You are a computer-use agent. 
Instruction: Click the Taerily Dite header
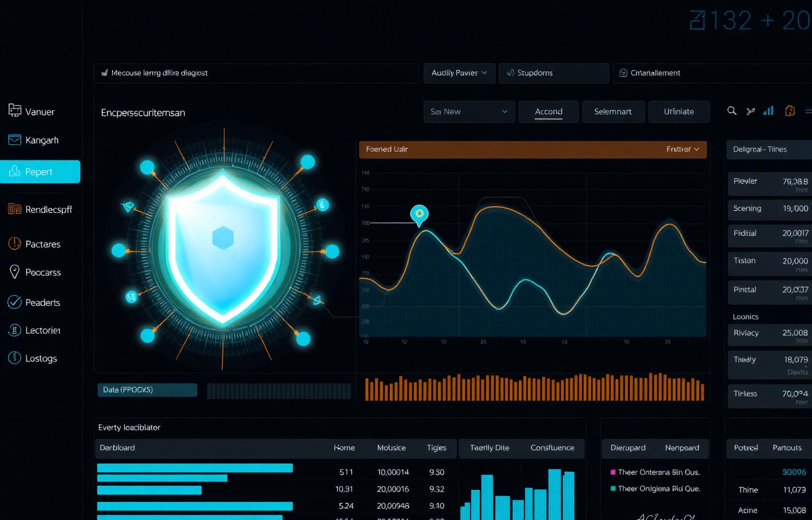pos(489,448)
